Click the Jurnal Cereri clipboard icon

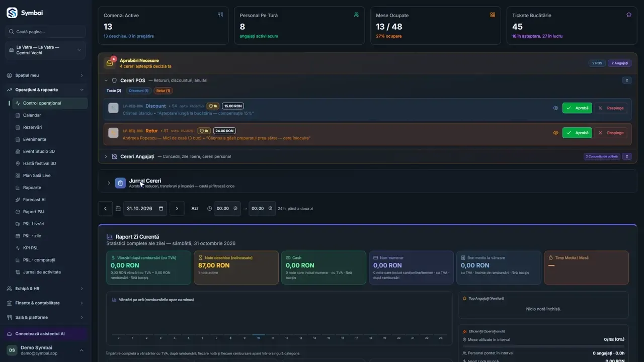[120, 183]
